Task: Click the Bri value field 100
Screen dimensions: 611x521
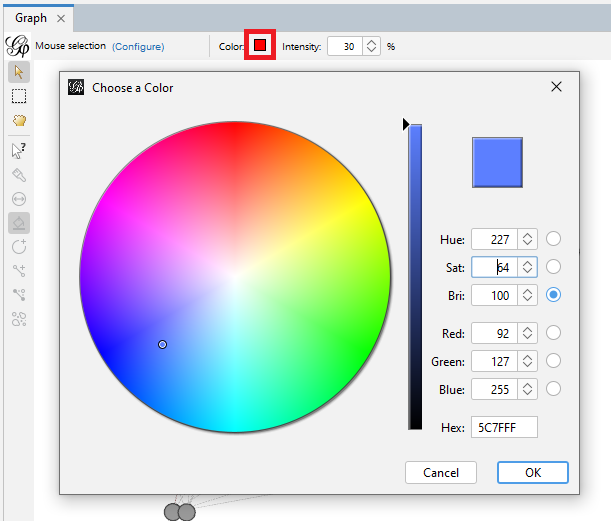Action: [494, 295]
